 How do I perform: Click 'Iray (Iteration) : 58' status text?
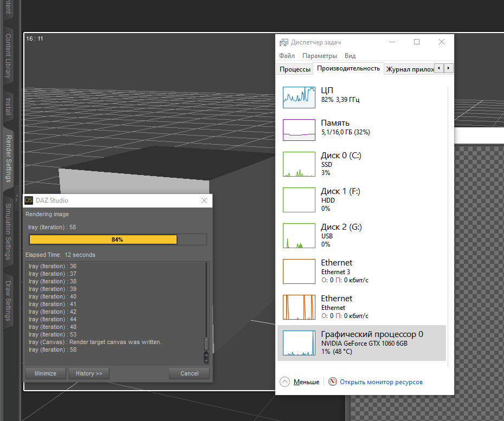click(52, 227)
